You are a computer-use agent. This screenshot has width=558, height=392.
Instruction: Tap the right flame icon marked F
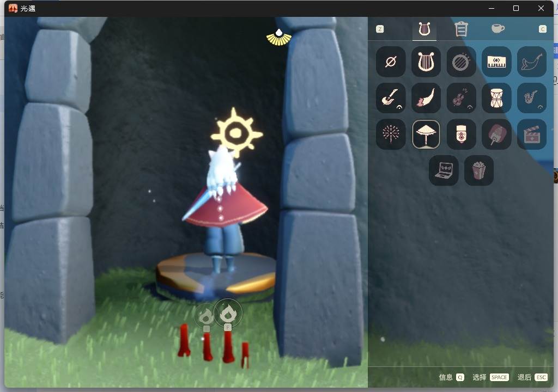click(228, 313)
